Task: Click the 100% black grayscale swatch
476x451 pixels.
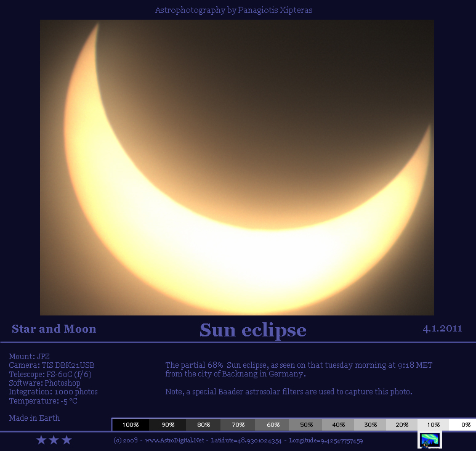Action: coord(131,425)
